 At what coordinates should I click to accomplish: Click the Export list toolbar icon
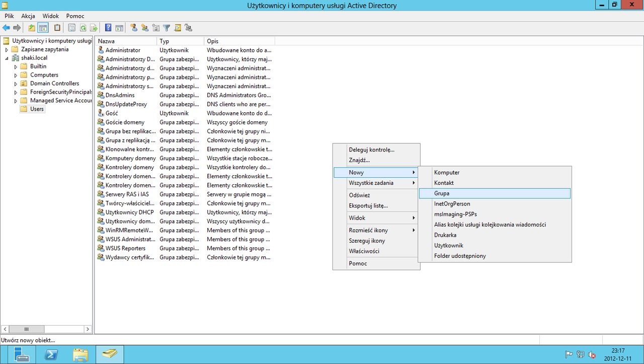94,28
